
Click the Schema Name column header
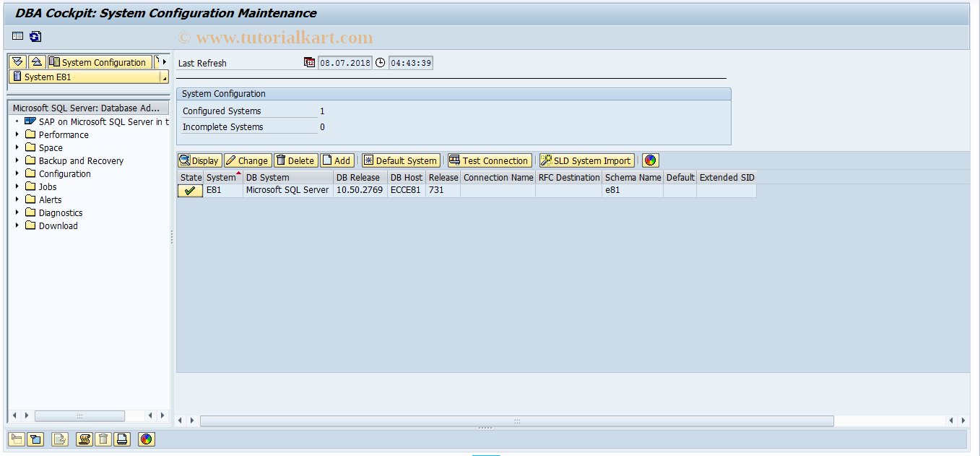coord(633,177)
